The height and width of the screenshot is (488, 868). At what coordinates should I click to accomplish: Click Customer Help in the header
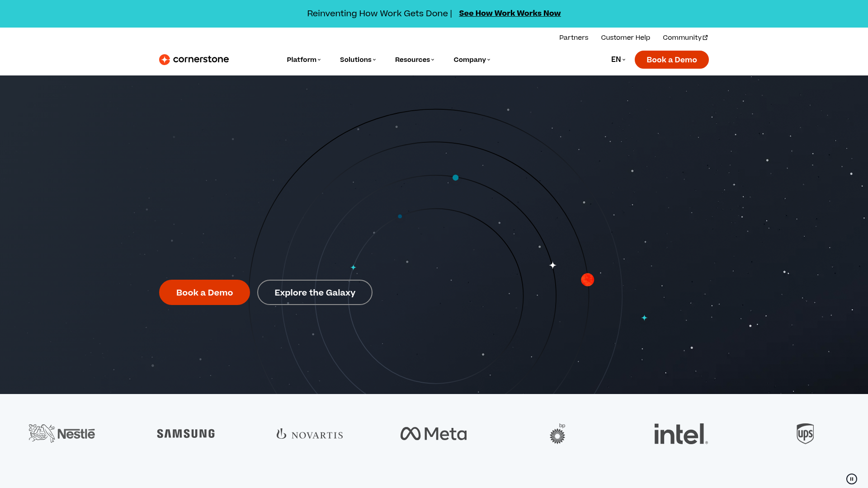pyautogui.click(x=625, y=38)
